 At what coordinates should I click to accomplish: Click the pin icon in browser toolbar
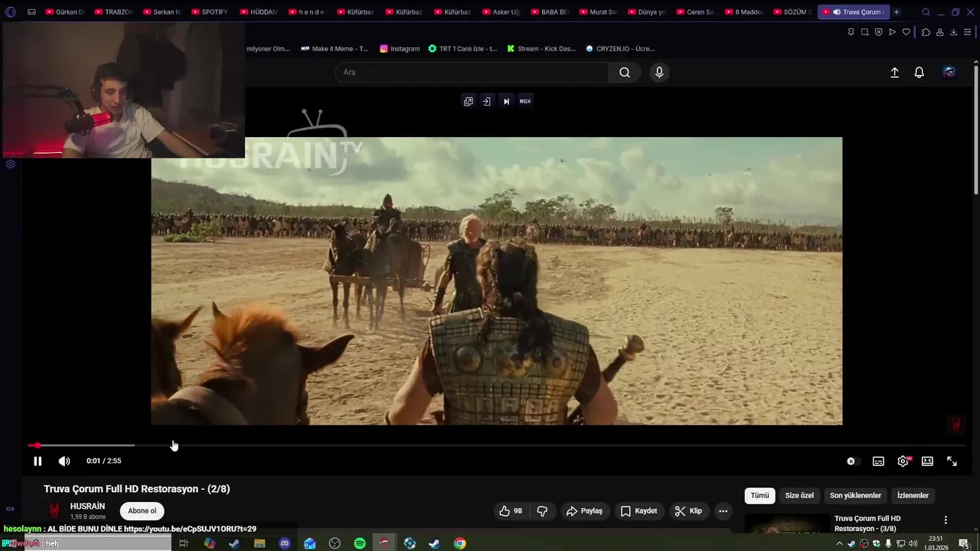coord(851,32)
